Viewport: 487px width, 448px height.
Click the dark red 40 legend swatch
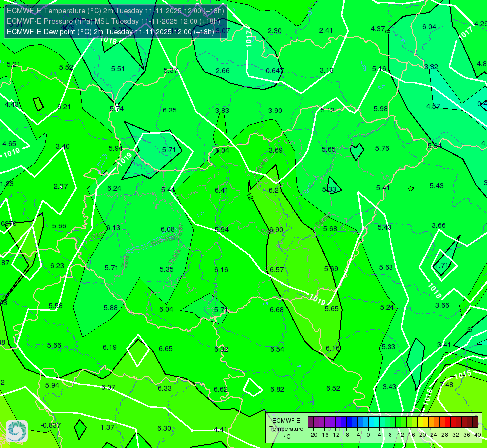[x=475, y=422]
